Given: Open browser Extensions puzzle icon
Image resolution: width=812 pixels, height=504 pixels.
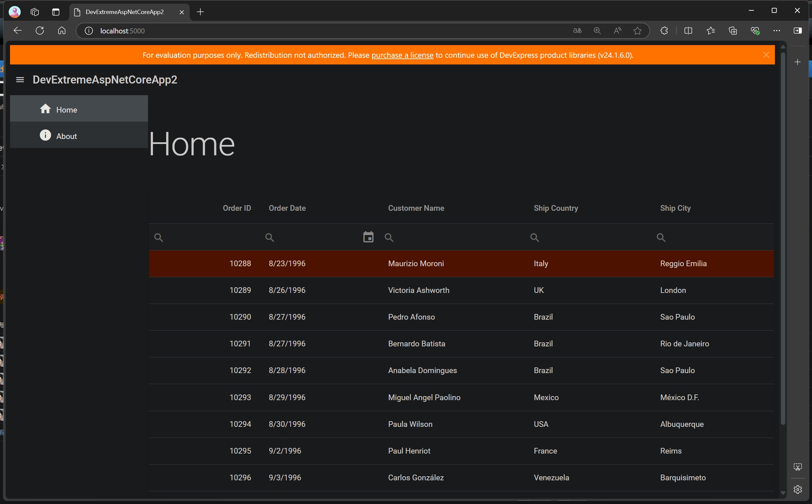Looking at the screenshot, I should point(664,31).
